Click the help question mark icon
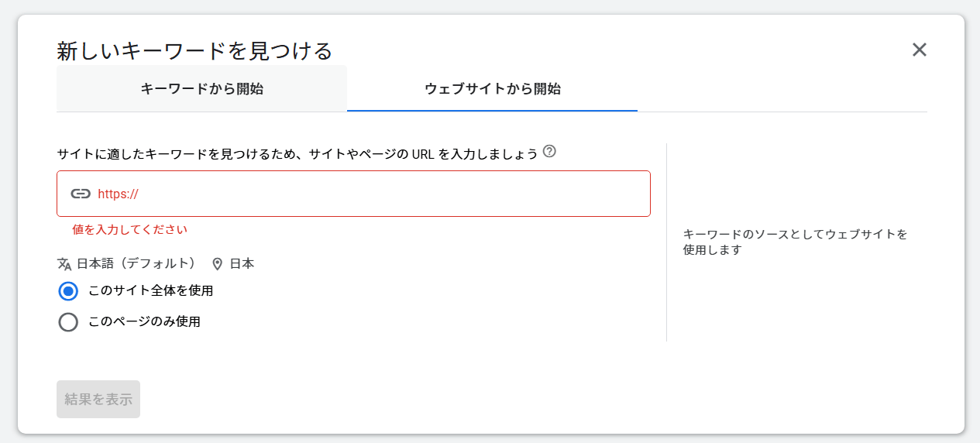 [x=550, y=151]
